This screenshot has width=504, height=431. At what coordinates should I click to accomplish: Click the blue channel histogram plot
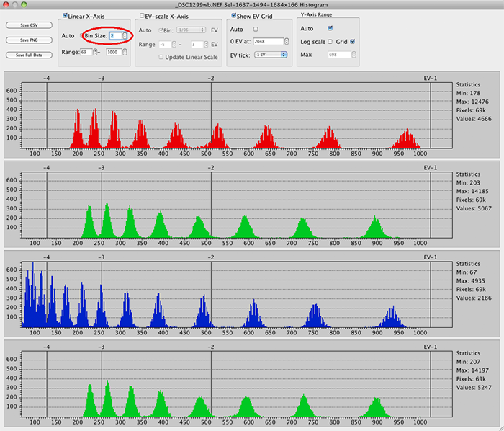point(237,295)
